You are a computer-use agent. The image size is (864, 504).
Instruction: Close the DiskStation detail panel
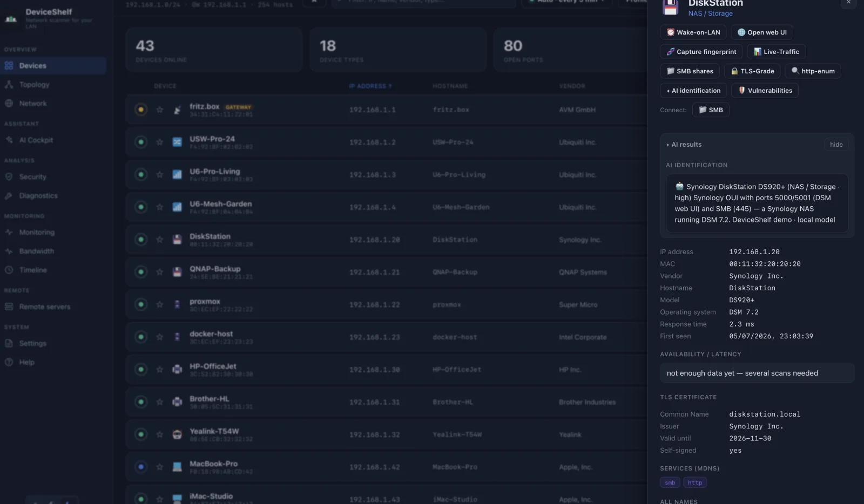coord(848,3)
